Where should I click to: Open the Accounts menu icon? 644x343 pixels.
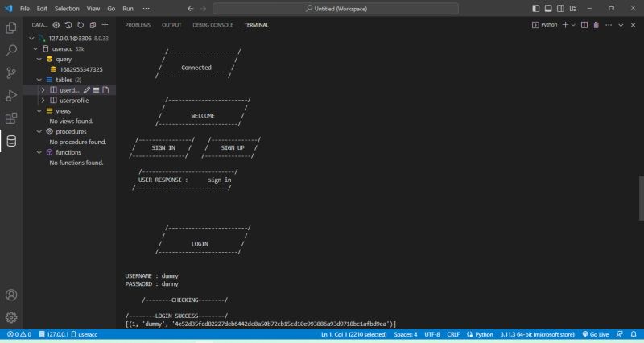11,295
